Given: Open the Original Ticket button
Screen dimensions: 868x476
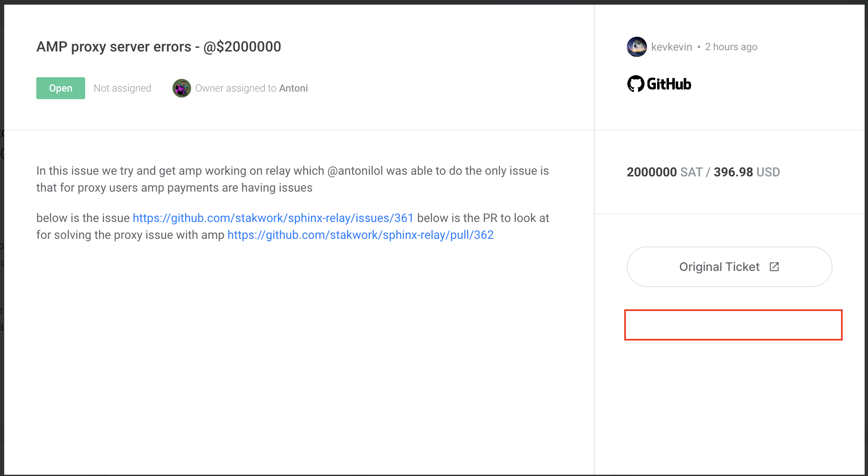Looking at the screenshot, I should tap(729, 267).
